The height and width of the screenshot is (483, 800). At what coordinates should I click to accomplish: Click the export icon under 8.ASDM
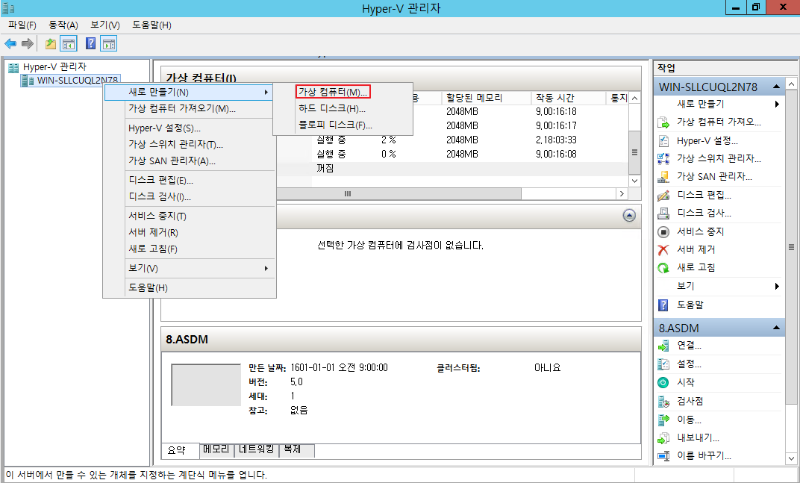pos(663,438)
